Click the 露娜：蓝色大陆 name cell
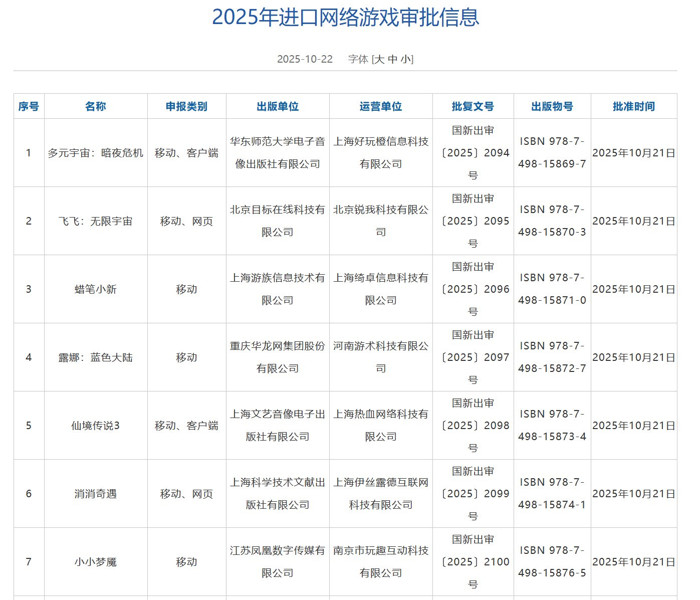 click(96, 357)
